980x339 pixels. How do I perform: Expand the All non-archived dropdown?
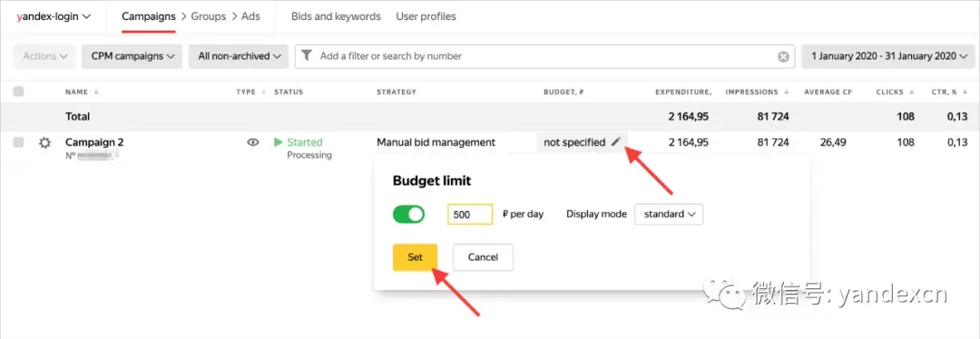coord(239,56)
